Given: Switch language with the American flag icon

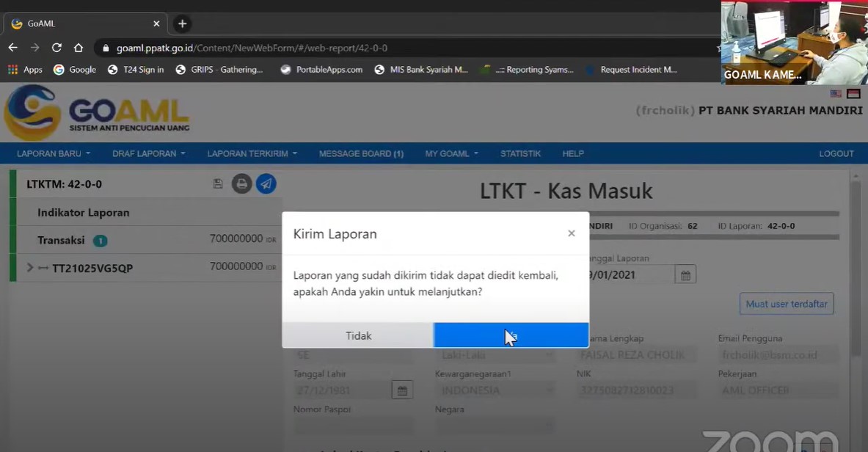Looking at the screenshot, I should click(835, 94).
